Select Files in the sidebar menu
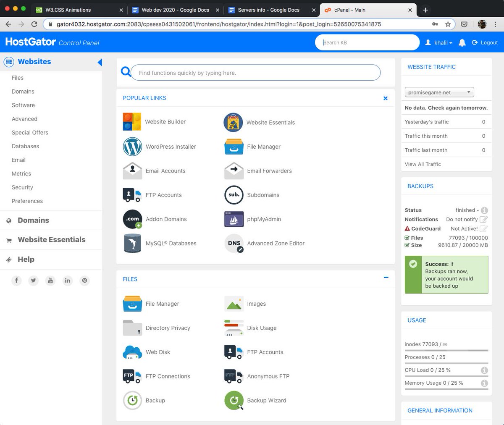 click(18, 78)
